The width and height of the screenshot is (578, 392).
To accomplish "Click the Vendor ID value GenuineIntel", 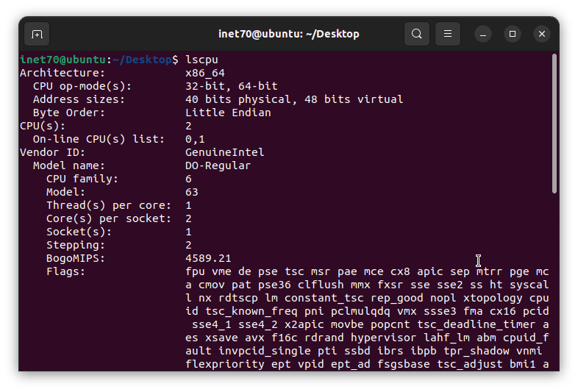I will (x=225, y=153).
